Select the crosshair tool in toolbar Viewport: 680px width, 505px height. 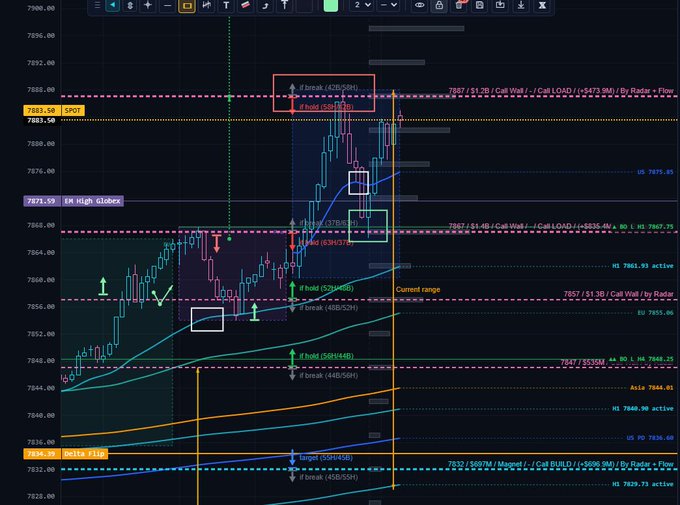coord(148,5)
